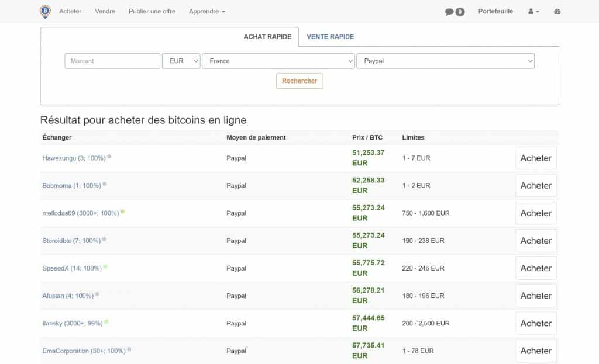
Task: Switch to the VENTE RAPIDE tab
Action: coord(330,36)
